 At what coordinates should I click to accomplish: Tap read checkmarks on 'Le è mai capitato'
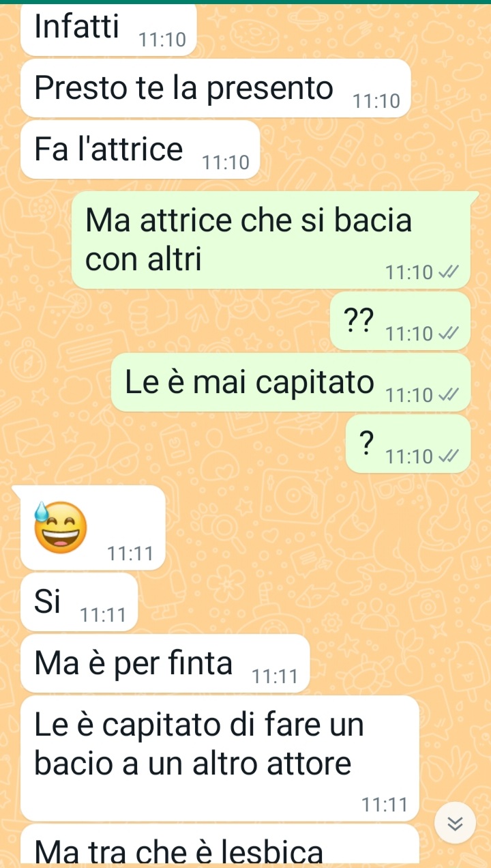coord(447,394)
